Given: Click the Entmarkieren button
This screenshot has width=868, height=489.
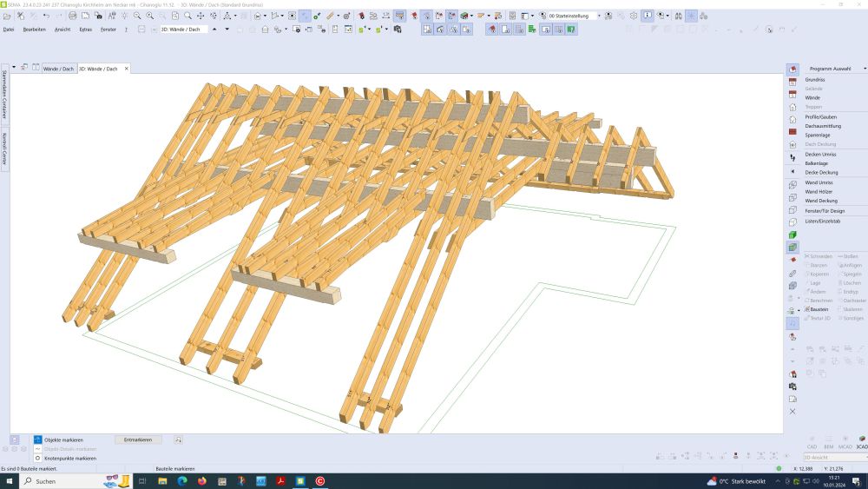Looking at the screenshot, I should pyautogui.click(x=138, y=440).
